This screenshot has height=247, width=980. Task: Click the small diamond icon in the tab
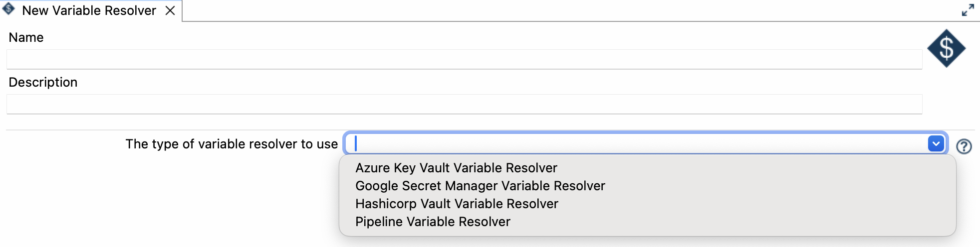pyautogui.click(x=8, y=9)
